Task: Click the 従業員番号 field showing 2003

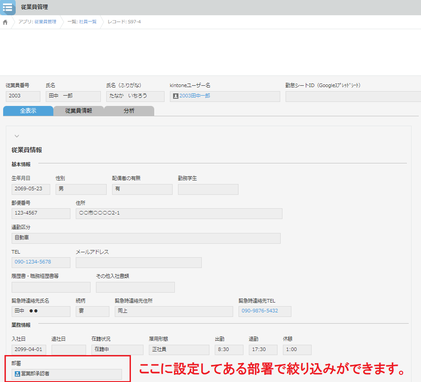Action: 23,96
